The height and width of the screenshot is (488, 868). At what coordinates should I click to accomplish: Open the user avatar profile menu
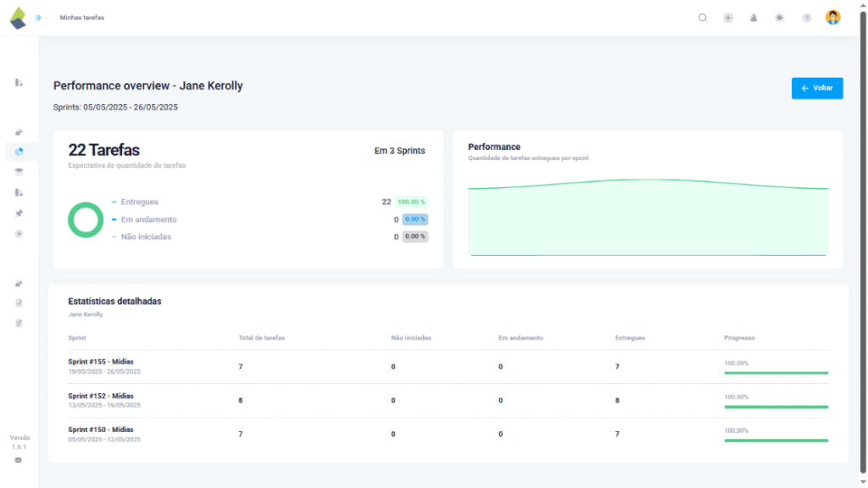(832, 18)
